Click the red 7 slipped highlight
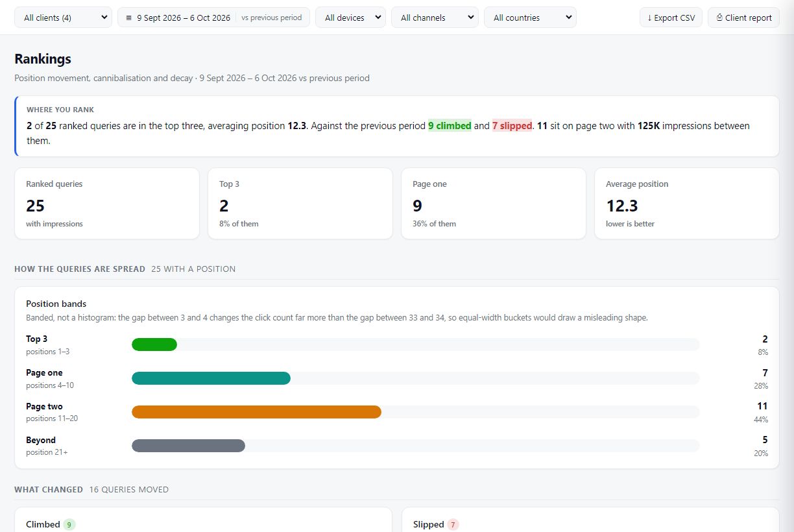The image size is (794, 532). click(x=512, y=126)
